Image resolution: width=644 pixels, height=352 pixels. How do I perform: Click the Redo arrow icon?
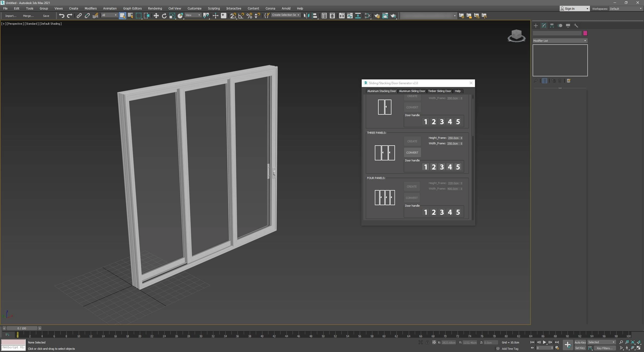tap(70, 16)
